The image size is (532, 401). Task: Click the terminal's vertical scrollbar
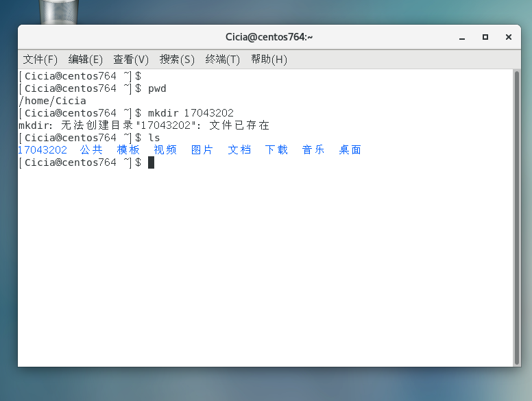tap(517, 206)
